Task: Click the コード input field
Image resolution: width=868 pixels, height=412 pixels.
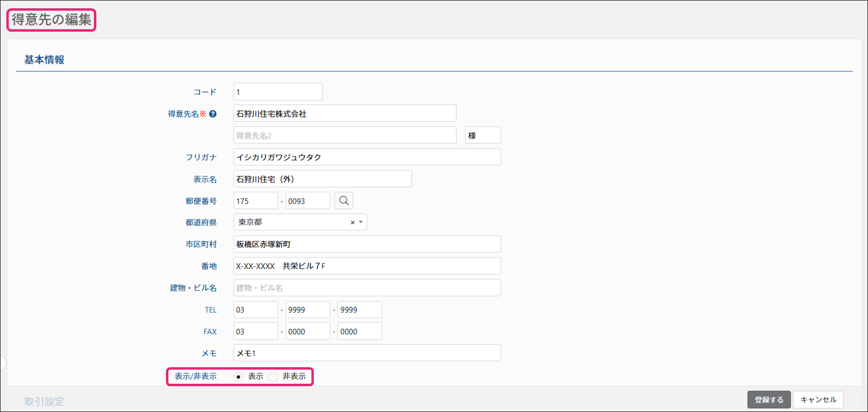Action: pyautogui.click(x=278, y=92)
